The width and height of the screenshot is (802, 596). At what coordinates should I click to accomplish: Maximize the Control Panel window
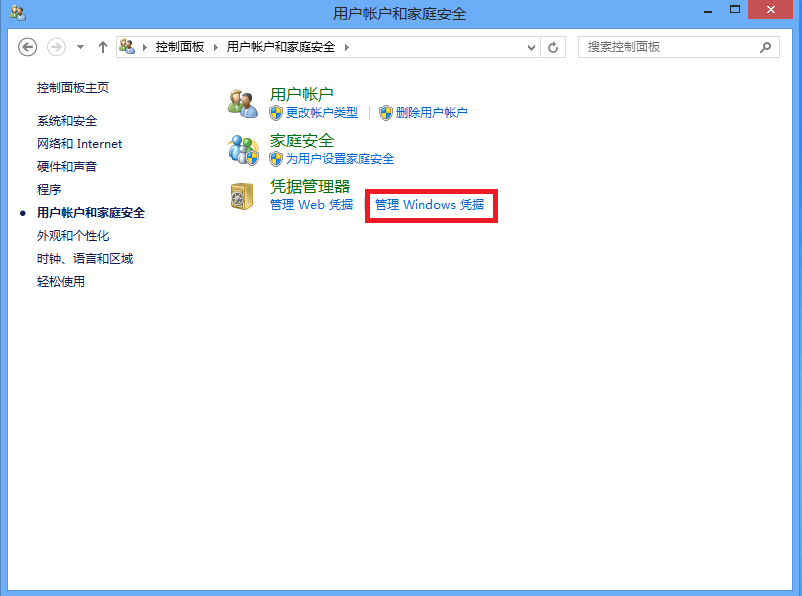[735, 10]
